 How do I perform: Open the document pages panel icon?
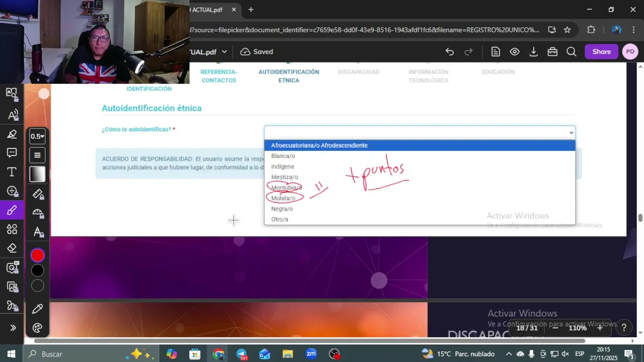[496, 52]
